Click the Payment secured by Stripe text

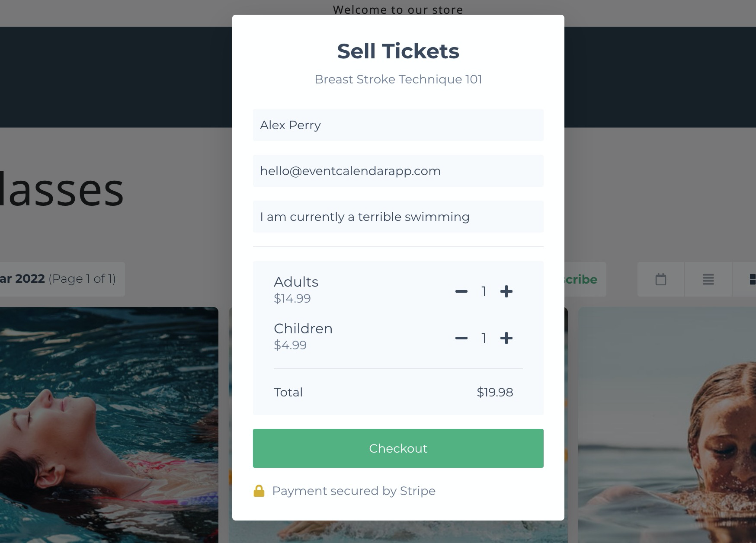tap(354, 491)
